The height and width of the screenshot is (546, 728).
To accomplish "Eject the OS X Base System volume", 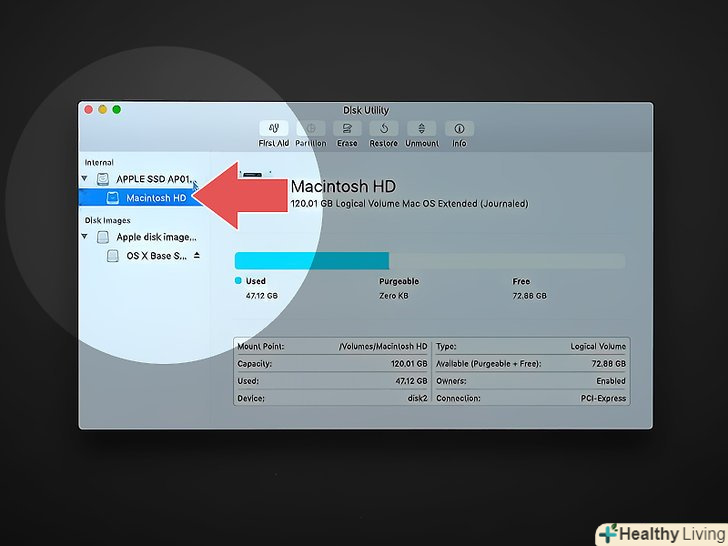I will (197, 255).
